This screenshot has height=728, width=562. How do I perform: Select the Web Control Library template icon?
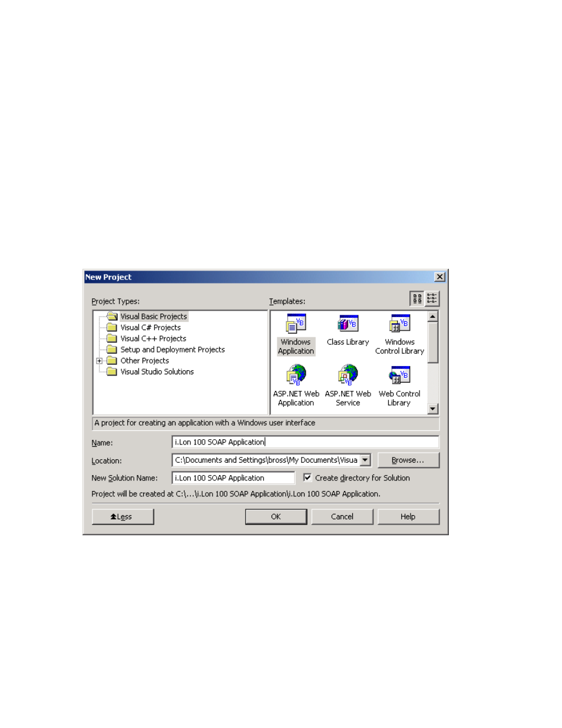coord(399,375)
